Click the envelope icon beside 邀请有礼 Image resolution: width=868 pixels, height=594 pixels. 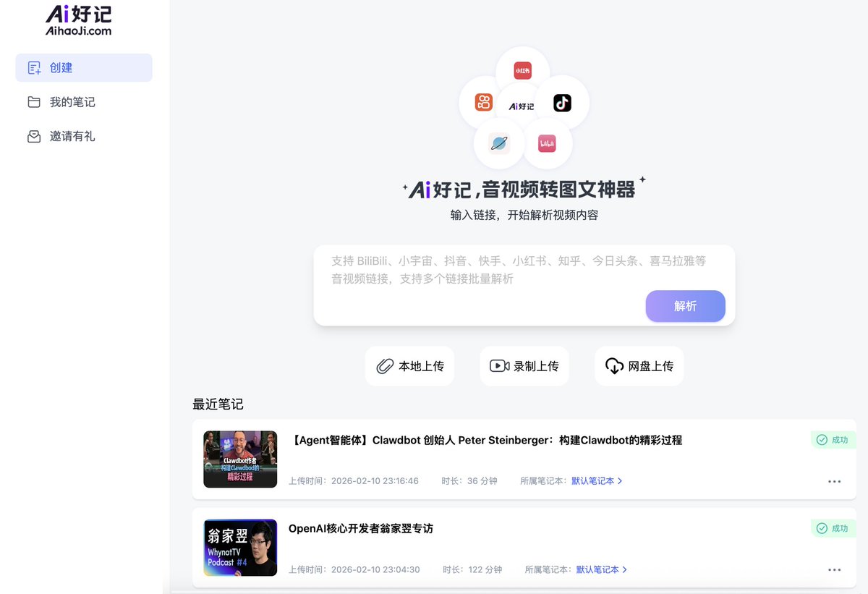click(x=34, y=136)
